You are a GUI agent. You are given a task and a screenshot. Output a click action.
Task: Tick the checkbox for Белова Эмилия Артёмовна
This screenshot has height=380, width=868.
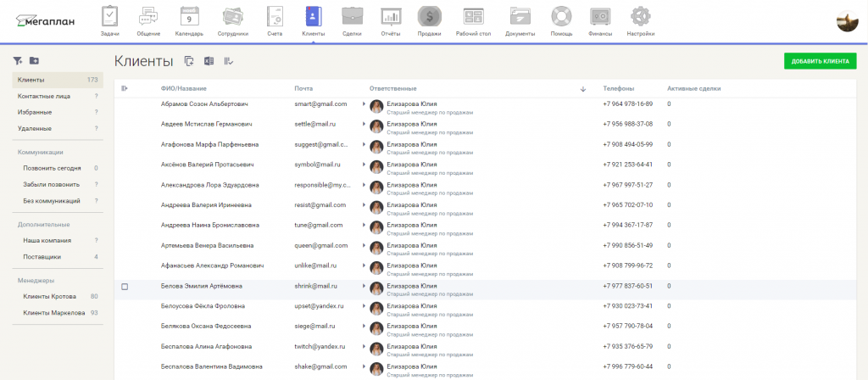coord(125,287)
